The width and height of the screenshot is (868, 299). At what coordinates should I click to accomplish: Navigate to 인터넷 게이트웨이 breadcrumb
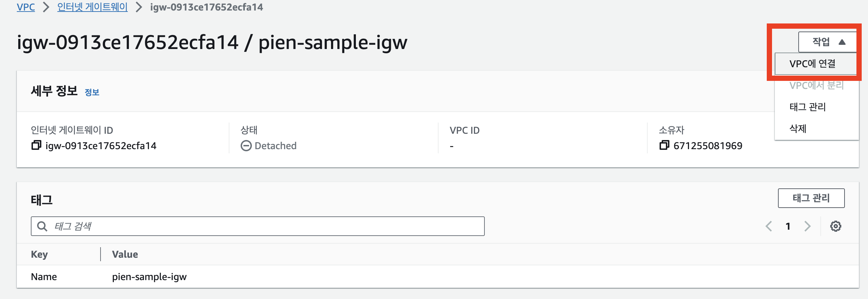click(x=92, y=7)
